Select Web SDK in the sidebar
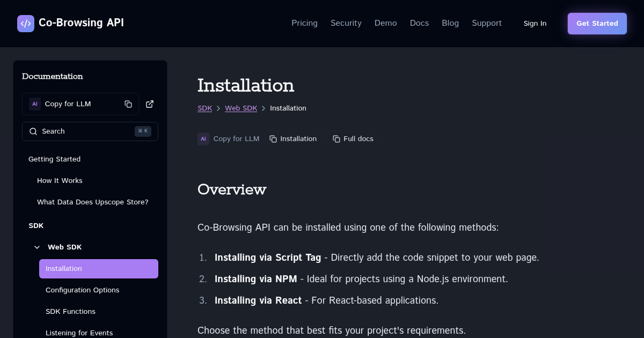This screenshot has width=644, height=338. (64, 247)
